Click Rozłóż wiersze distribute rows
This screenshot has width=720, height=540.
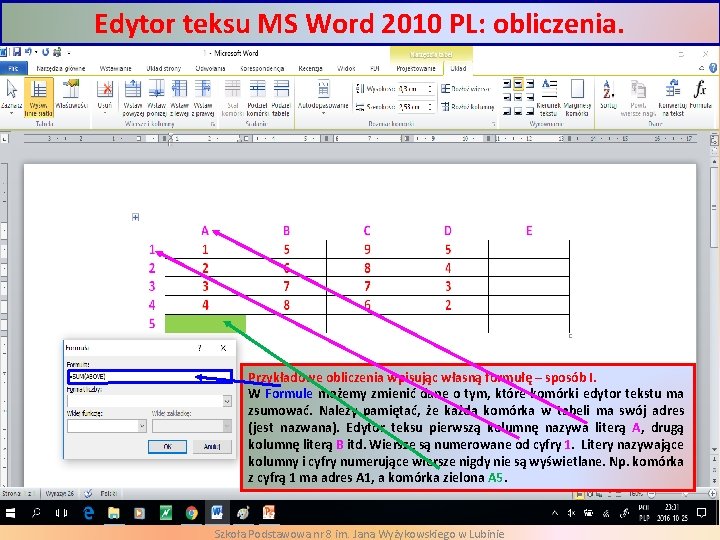[x=466, y=89]
